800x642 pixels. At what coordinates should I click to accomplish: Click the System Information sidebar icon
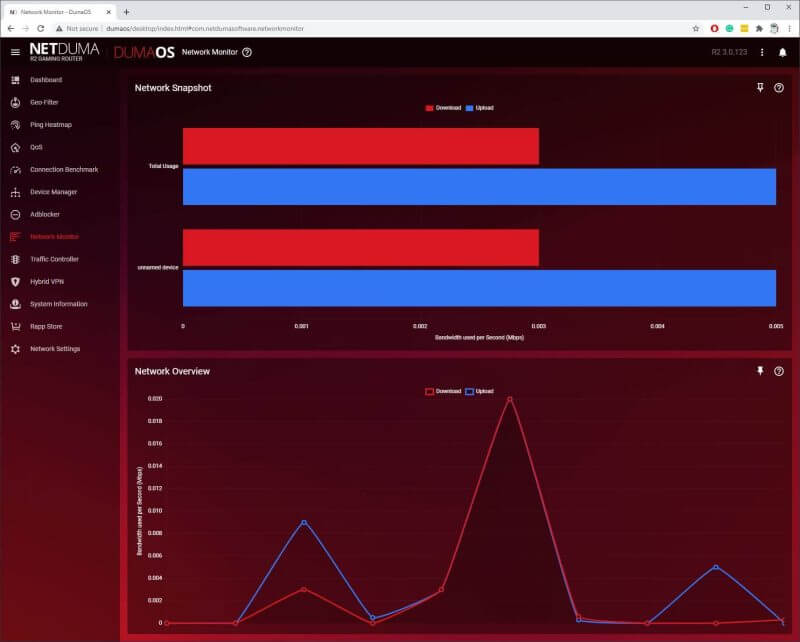click(15, 304)
